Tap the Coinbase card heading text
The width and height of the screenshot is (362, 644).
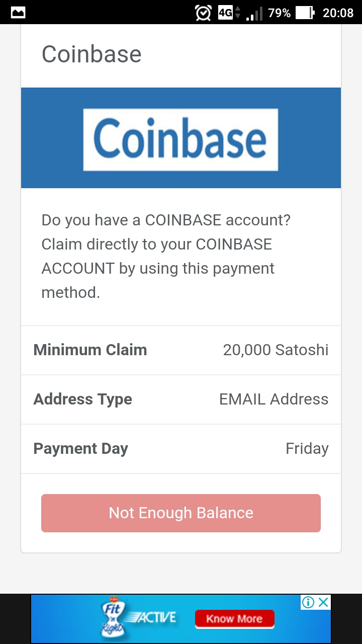point(92,54)
